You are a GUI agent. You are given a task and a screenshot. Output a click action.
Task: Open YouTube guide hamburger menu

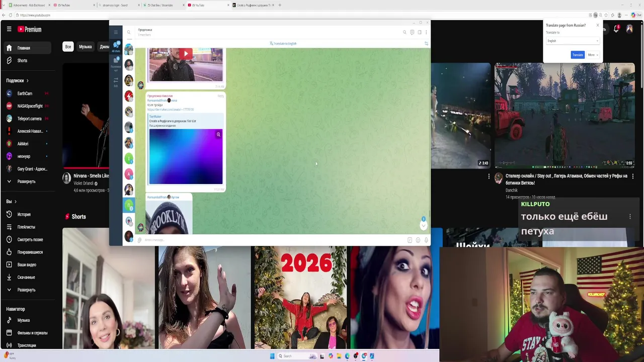tap(9, 29)
